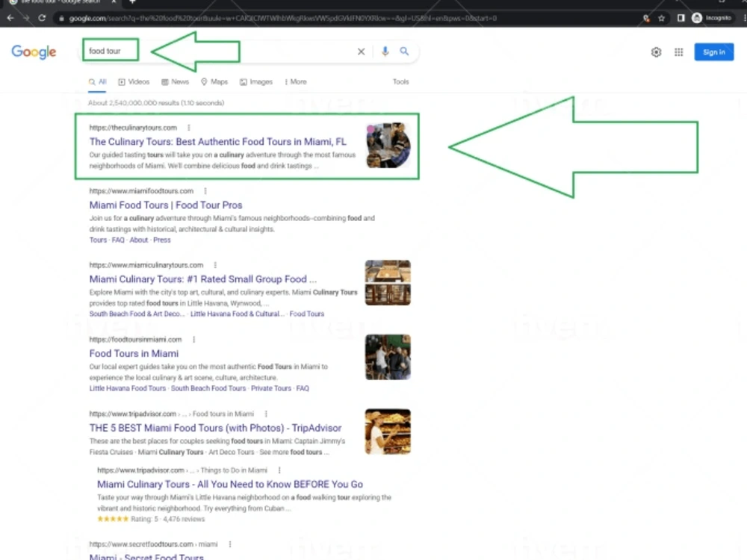Open the Food Tours in Miami thumbnail

pos(388,357)
